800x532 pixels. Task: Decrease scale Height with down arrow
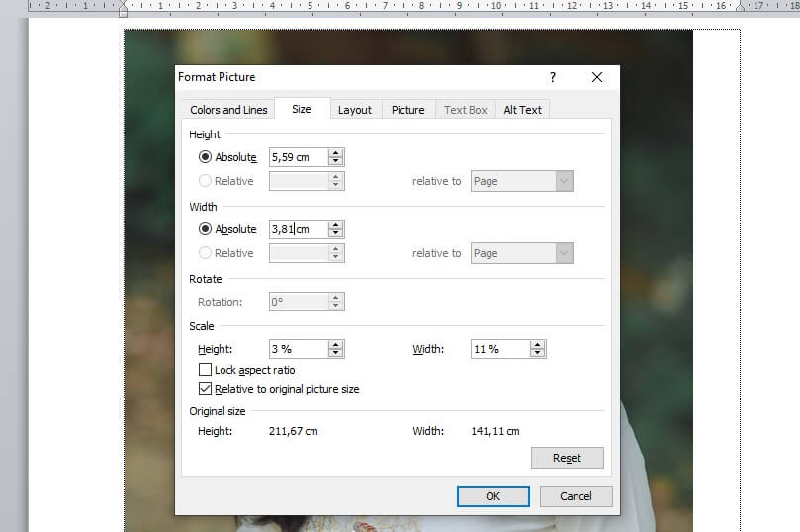(335, 353)
